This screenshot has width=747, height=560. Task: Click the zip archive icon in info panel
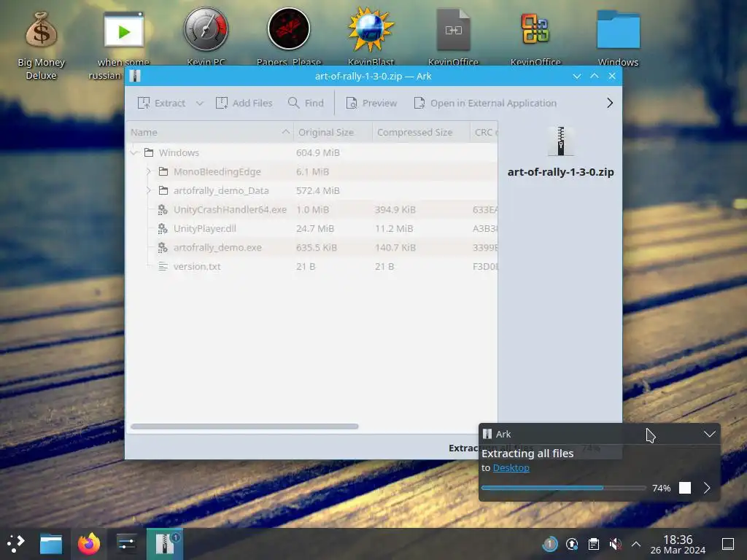coord(561,141)
